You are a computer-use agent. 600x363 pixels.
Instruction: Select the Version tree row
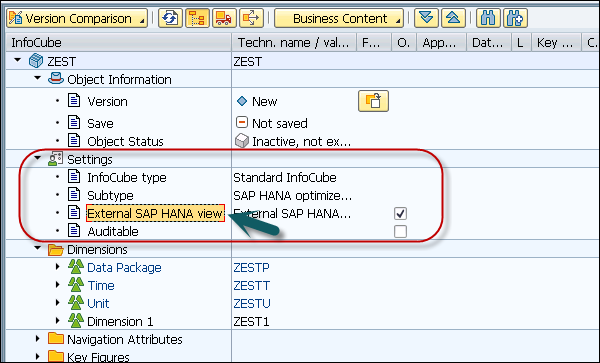(x=107, y=102)
